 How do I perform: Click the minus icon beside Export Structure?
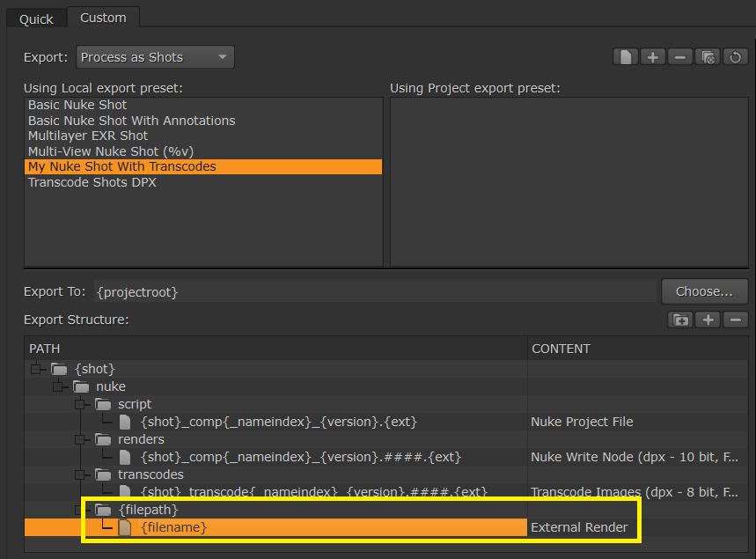tap(735, 320)
